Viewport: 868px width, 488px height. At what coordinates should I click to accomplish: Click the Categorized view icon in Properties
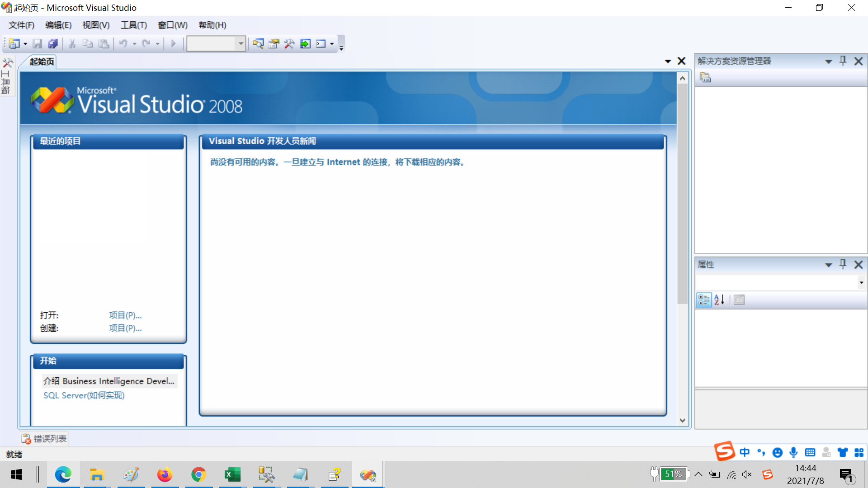pyautogui.click(x=704, y=300)
